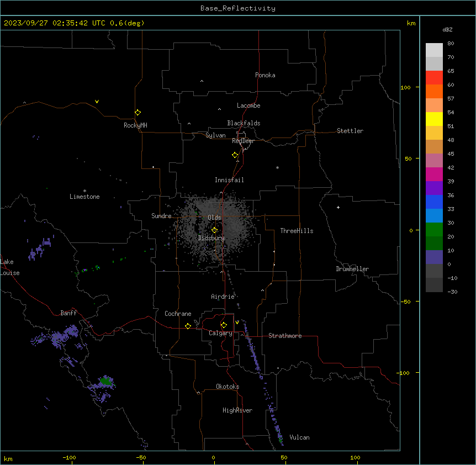The height and width of the screenshot is (465, 476).
Task: Select the bright green 20–30 dBZ swatch
Action: [434, 230]
